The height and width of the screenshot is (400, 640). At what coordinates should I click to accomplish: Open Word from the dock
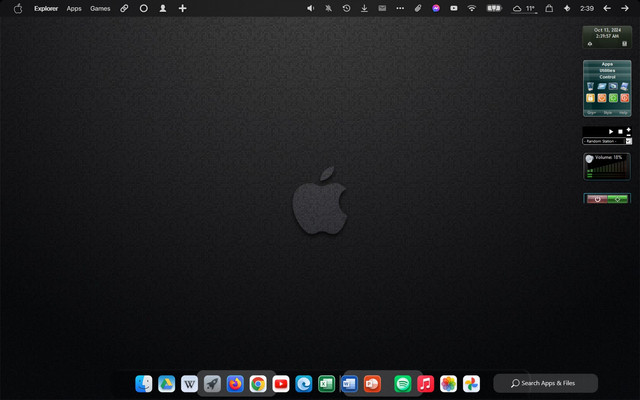click(349, 384)
